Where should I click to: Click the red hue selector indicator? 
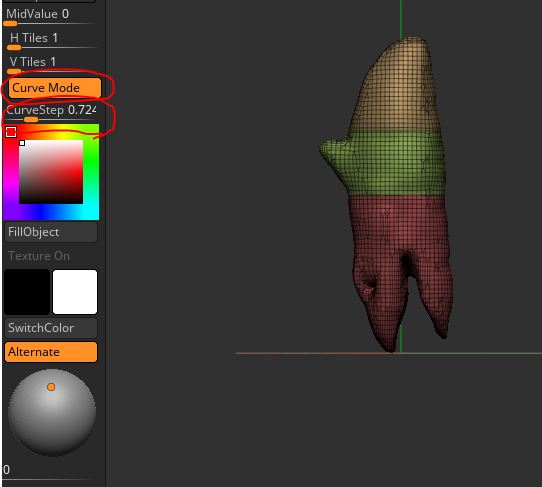tap(11, 132)
